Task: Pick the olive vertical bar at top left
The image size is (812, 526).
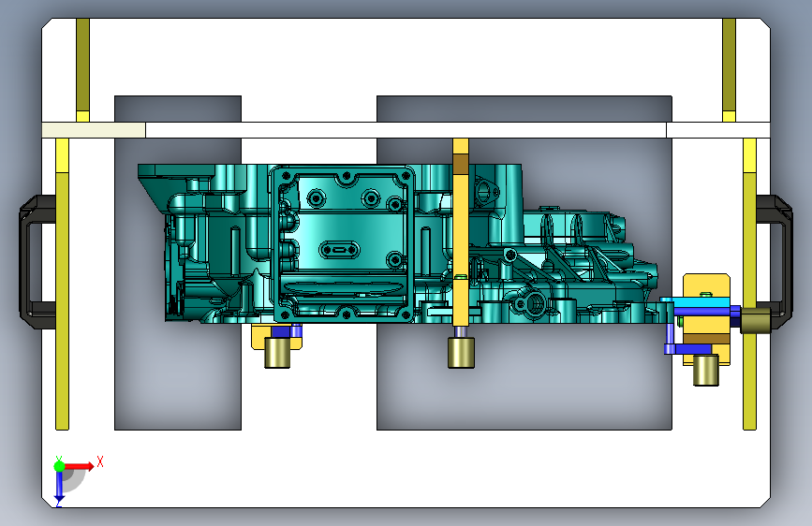Action: (x=82, y=65)
